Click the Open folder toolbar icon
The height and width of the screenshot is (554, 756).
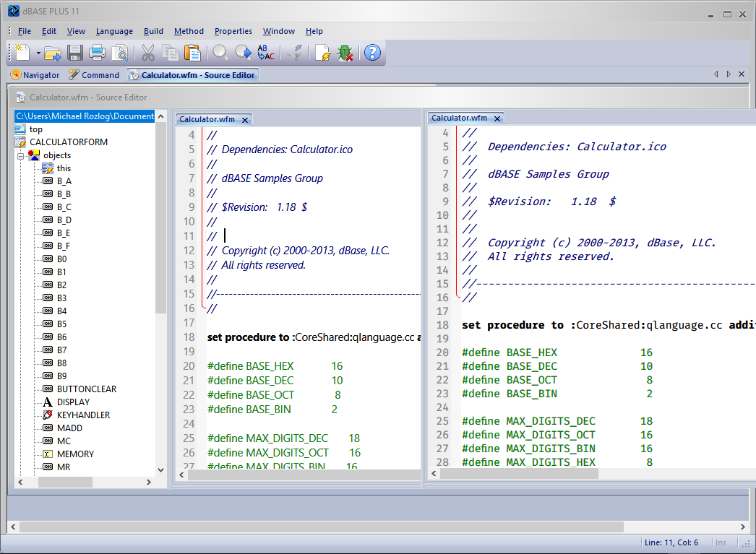pyautogui.click(x=53, y=53)
